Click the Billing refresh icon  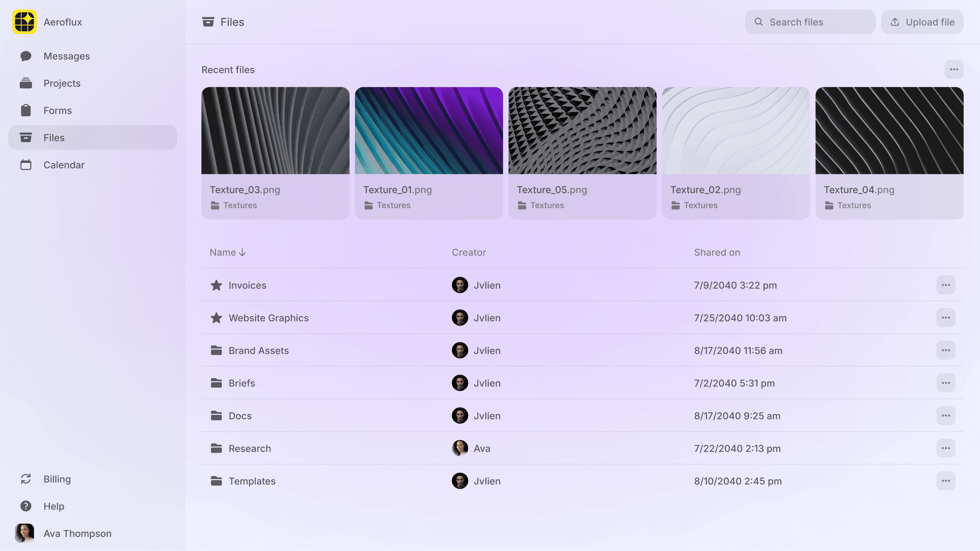[x=26, y=479]
